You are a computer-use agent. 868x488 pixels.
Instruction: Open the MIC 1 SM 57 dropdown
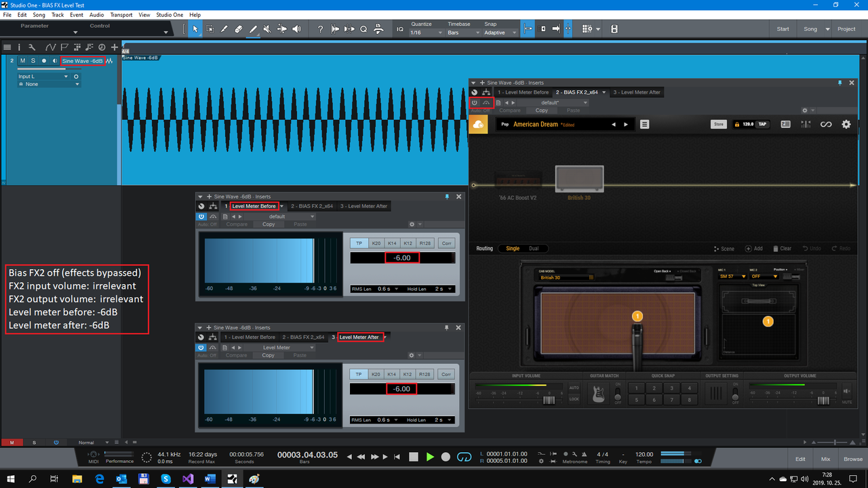coord(732,277)
